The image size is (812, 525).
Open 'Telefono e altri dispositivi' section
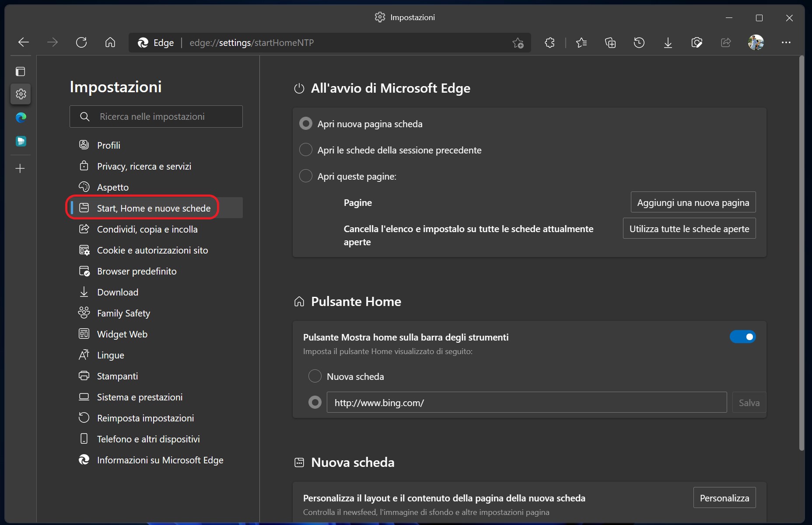pos(156,439)
